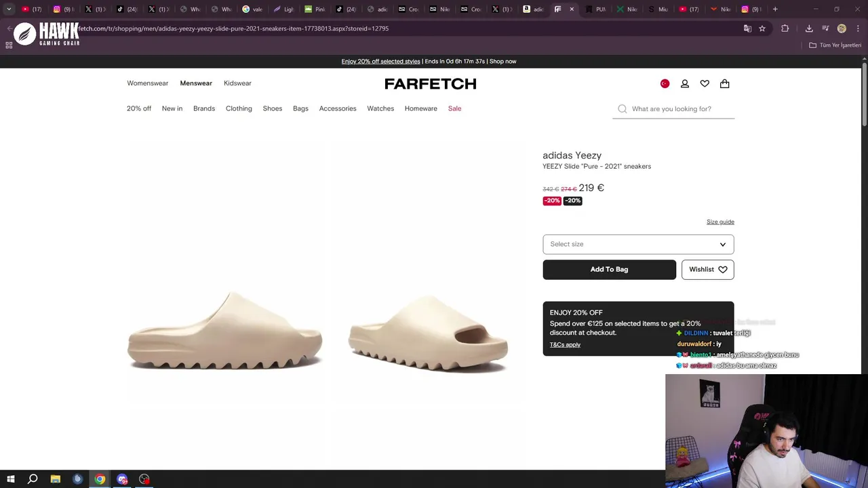Open the Bags menu
Image resolution: width=868 pixels, height=488 pixels.
click(300, 108)
